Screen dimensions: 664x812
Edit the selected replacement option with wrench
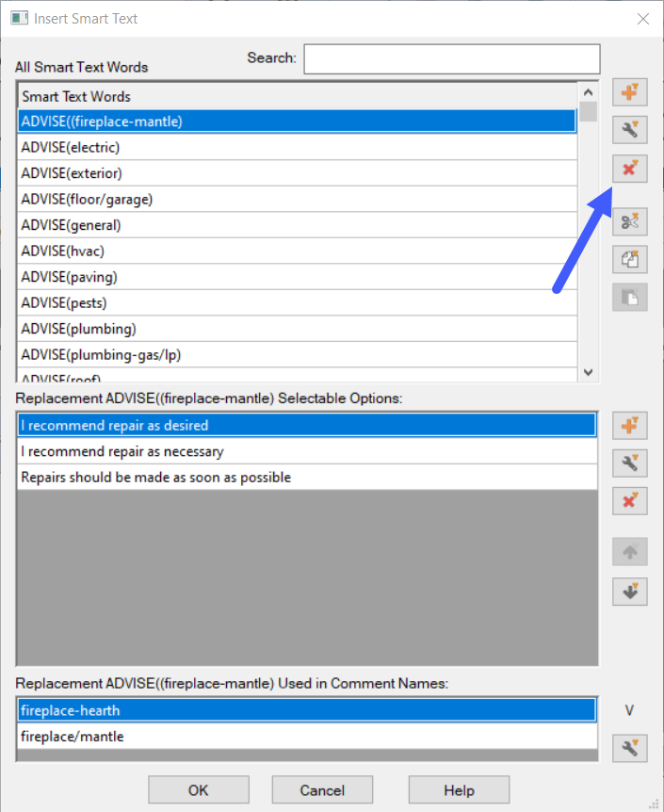pos(630,463)
